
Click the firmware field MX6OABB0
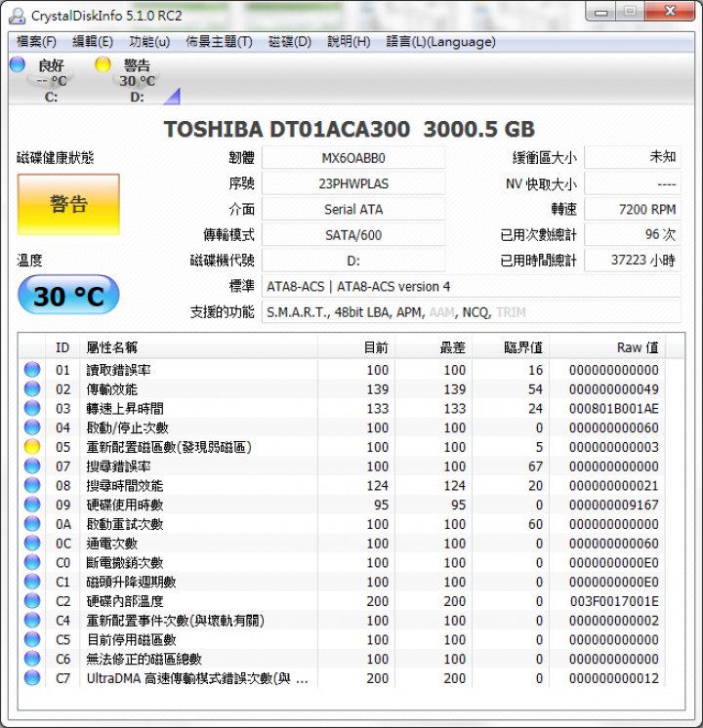pos(353,158)
